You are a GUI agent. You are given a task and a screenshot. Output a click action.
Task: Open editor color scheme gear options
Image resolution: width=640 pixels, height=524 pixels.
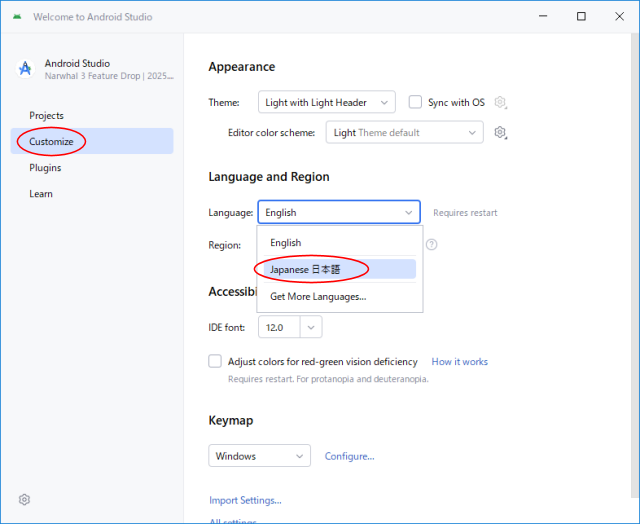click(x=500, y=132)
